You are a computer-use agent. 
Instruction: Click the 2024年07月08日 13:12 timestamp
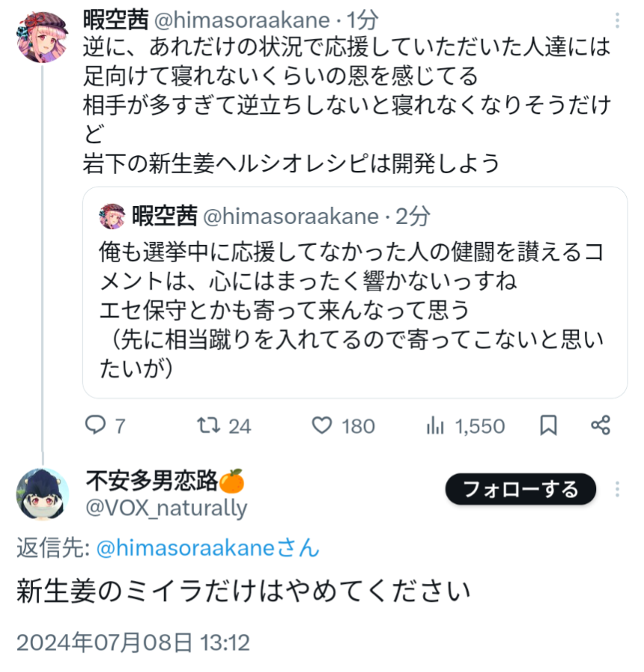coord(133,642)
